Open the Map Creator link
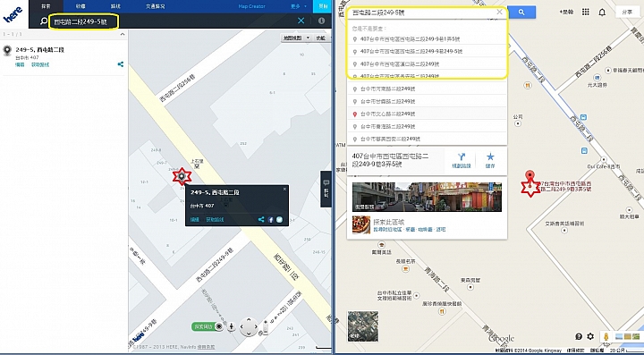Screen dimensions: 644x355 (x=251, y=6)
